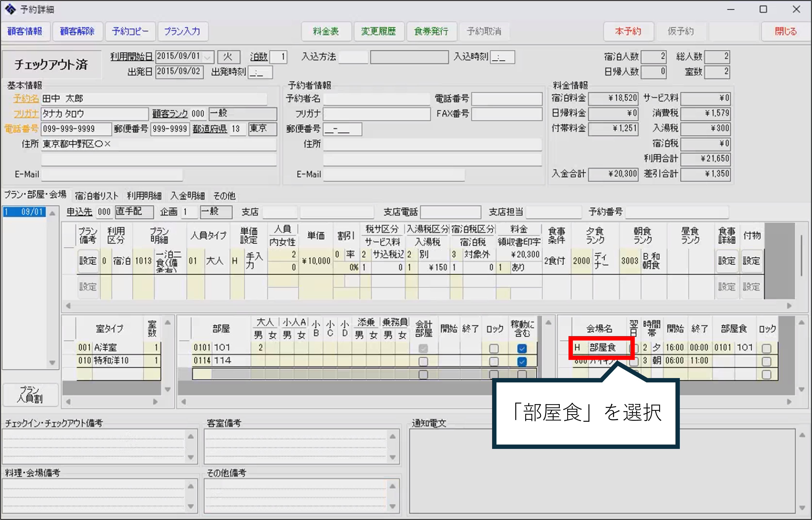Click the 予約名 label link
This screenshot has width=812, height=520.
point(26,99)
